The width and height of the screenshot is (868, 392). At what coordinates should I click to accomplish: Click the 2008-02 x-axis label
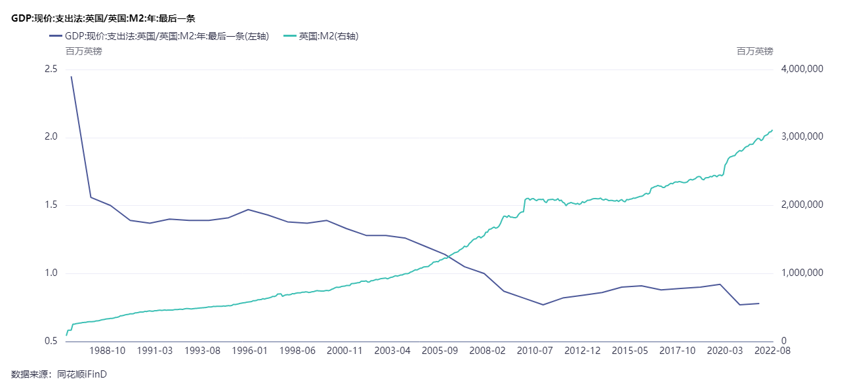click(488, 351)
